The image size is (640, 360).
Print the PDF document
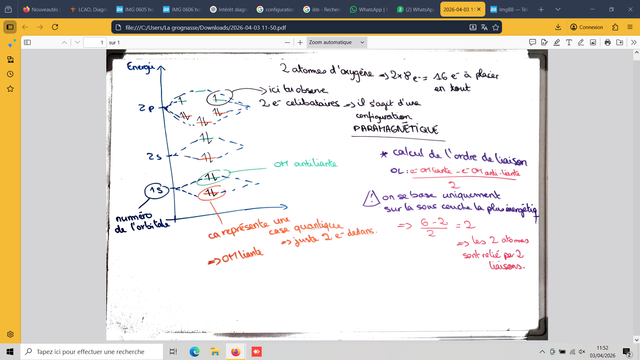pos(607,42)
